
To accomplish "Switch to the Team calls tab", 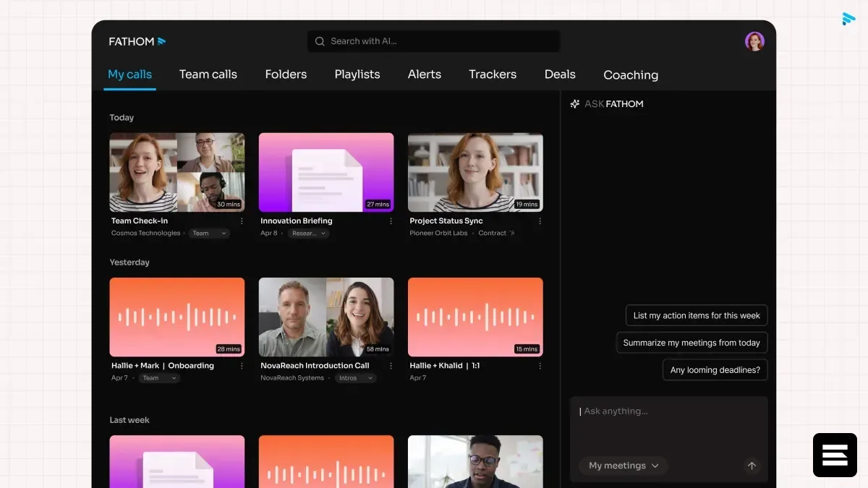I will click(208, 74).
